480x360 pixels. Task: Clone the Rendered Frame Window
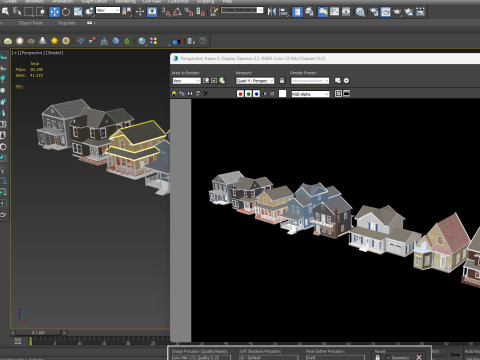pyautogui.click(x=190, y=94)
